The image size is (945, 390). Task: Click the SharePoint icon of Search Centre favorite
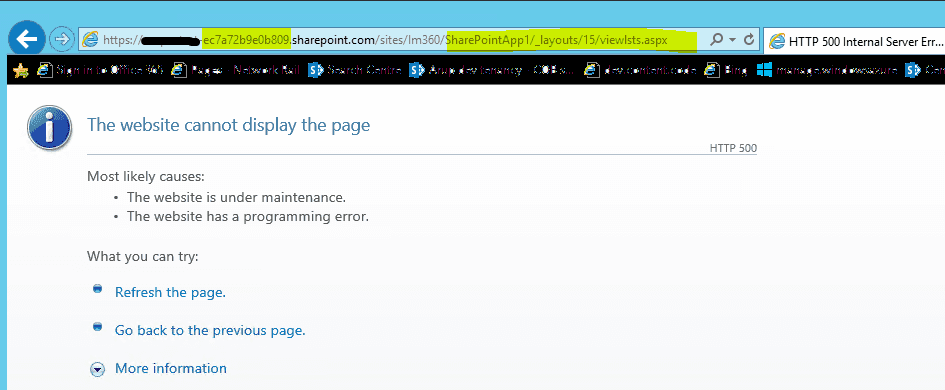(316, 71)
